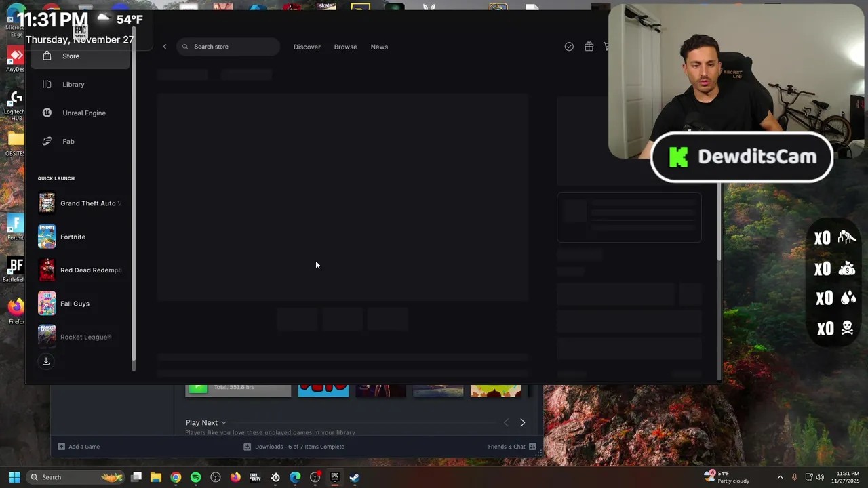
Task: Click the Fall Guys game thumbnail
Action: [47, 304]
